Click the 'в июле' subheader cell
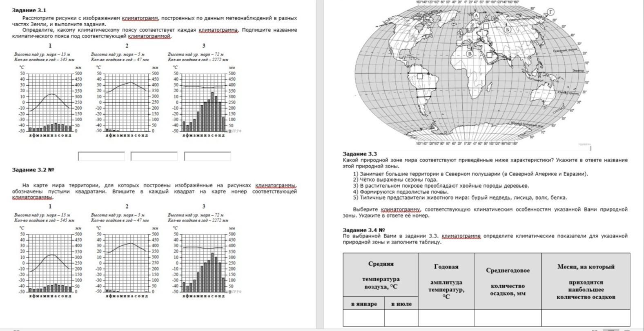 [x=401, y=304]
